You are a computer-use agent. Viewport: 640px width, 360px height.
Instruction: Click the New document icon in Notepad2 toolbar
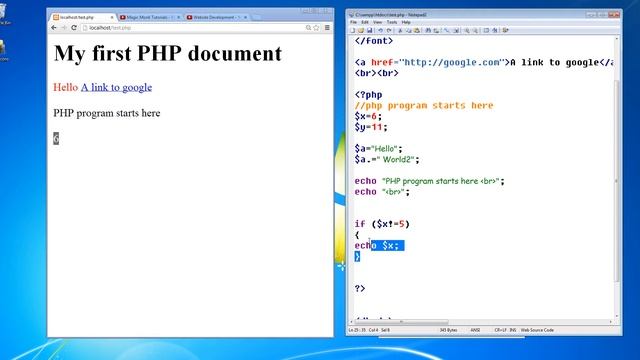pos(352,30)
